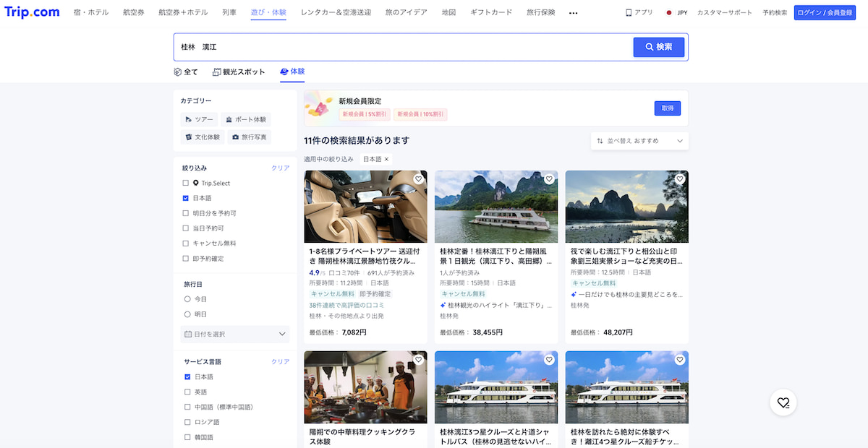The height and width of the screenshot is (448, 868).
Task: Favorite the 桂林定番 cruise card heart icon
Action: point(549,179)
